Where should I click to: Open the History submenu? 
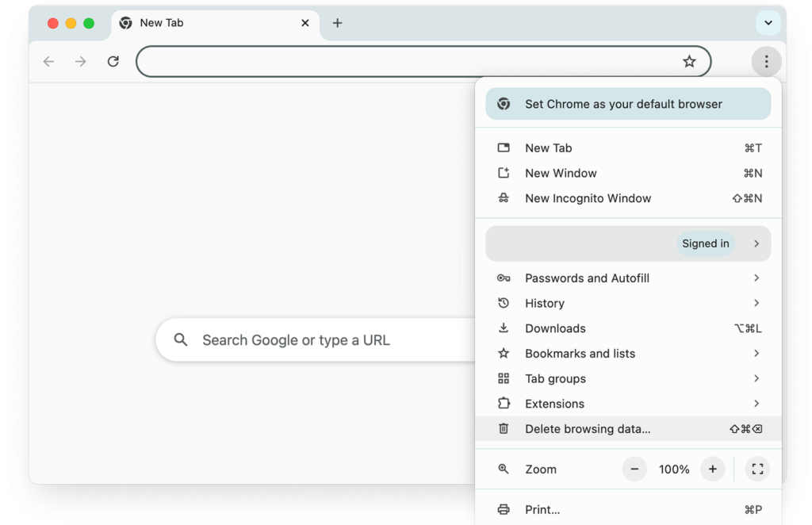pos(628,303)
